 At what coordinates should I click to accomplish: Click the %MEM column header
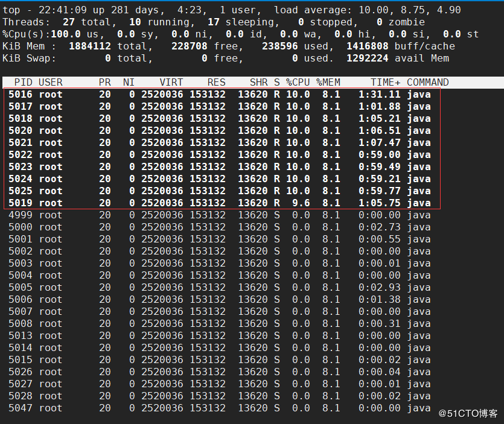coord(328,82)
